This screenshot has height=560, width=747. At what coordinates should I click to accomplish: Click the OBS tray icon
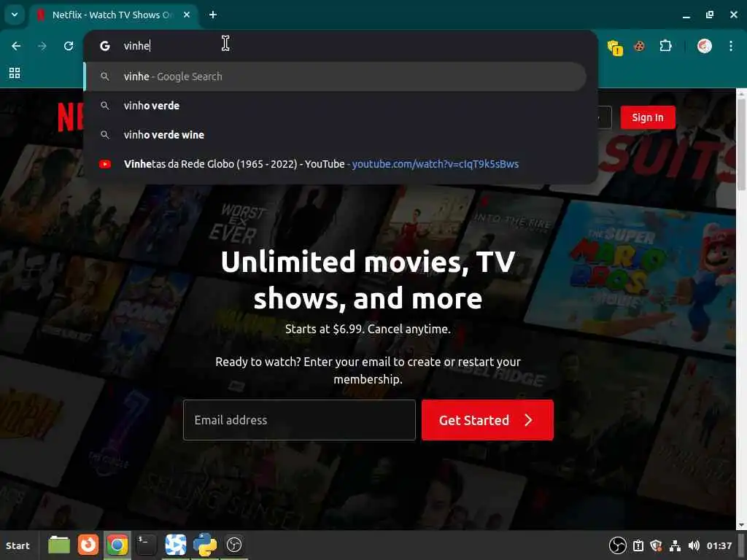pyautogui.click(x=618, y=545)
